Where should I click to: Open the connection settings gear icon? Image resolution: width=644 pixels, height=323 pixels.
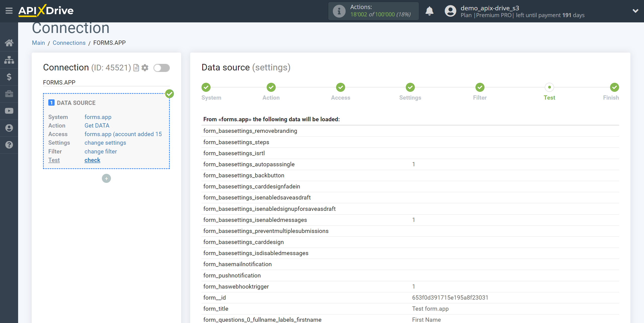tap(145, 68)
